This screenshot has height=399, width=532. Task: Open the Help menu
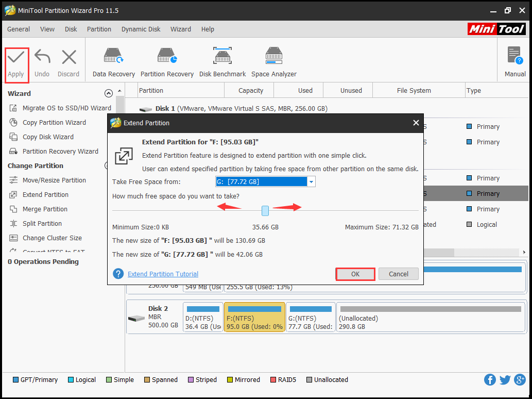click(x=208, y=29)
